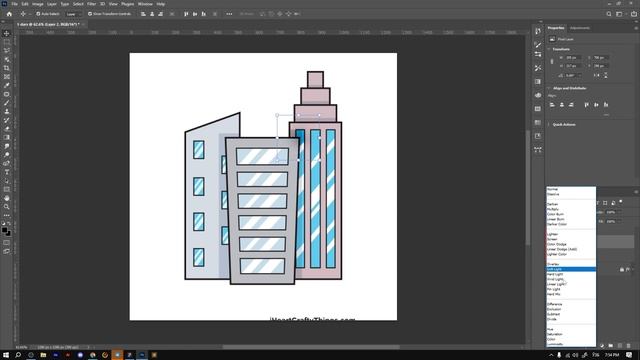640x360 pixels.
Task: Click Flip horizontal icon in the Transform section
Action: (597, 76)
